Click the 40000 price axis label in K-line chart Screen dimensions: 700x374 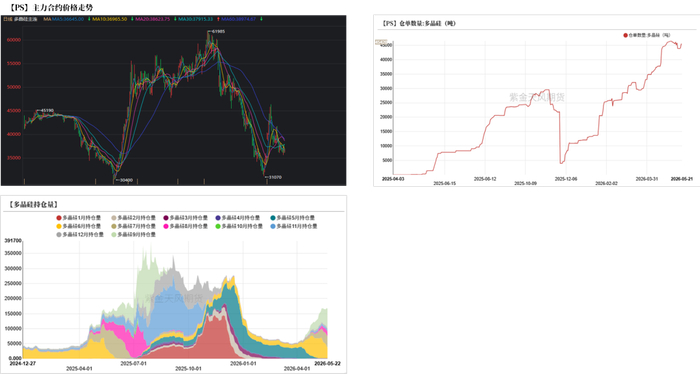pyautogui.click(x=14, y=134)
